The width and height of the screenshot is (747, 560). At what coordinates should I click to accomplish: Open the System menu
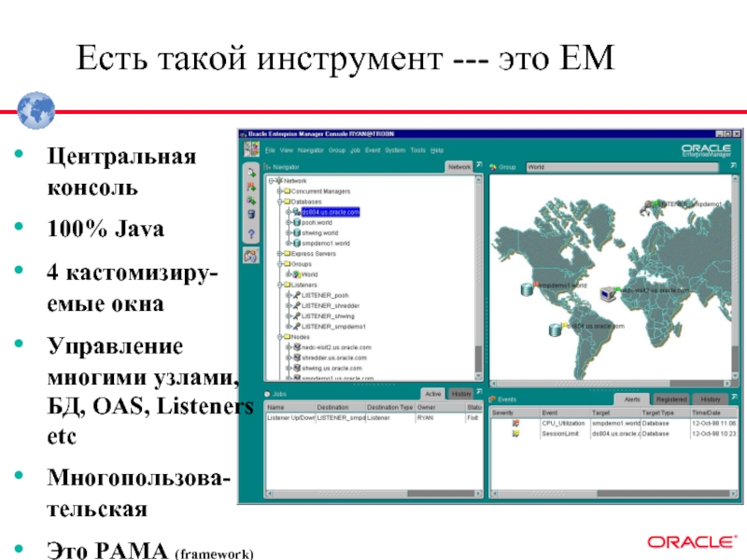coord(395,150)
